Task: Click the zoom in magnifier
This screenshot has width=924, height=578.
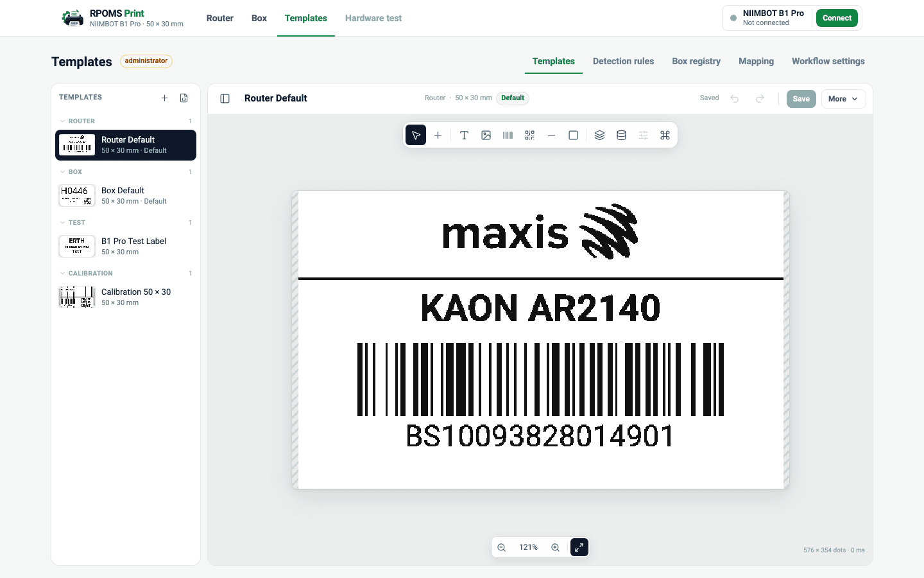Action: coord(555,547)
